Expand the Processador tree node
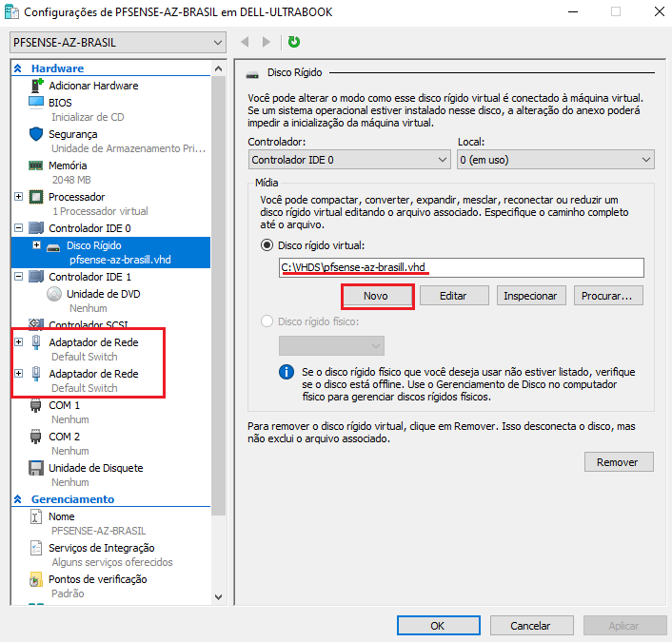 pos(18,197)
